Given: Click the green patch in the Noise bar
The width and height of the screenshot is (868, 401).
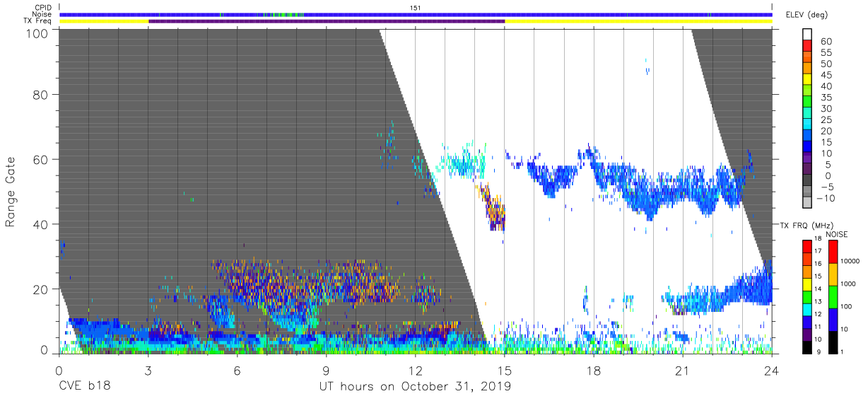Looking at the screenshot, I should tap(288, 14).
